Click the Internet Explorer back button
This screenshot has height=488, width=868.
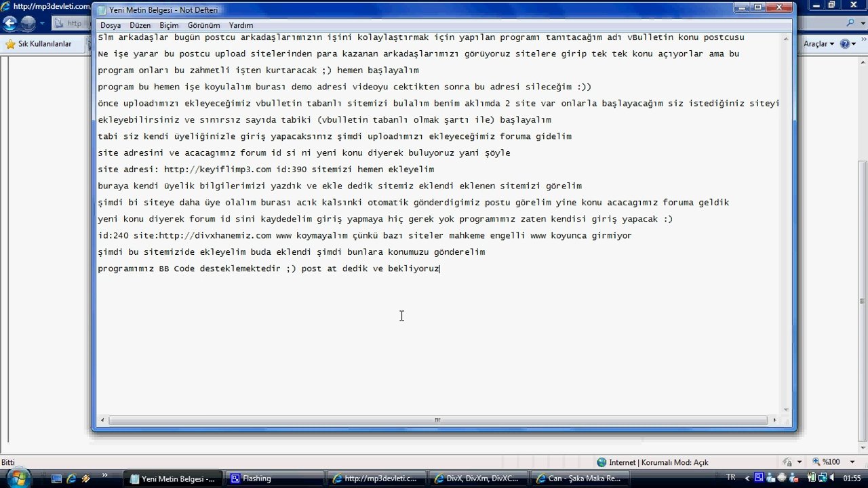[x=9, y=23]
